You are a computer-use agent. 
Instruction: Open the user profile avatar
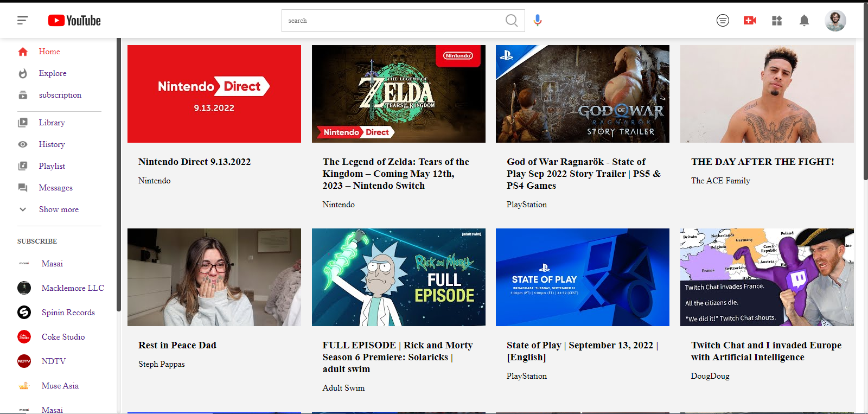pyautogui.click(x=835, y=21)
